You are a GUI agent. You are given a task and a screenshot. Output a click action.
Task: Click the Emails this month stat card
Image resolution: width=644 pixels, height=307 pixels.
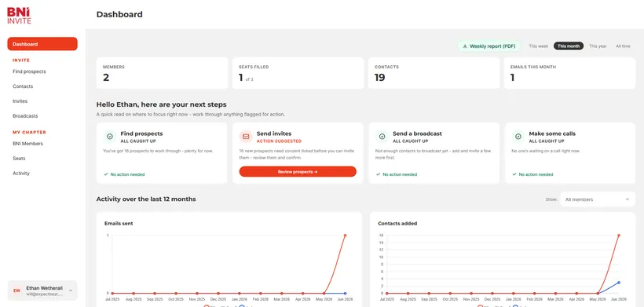point(569,73)
